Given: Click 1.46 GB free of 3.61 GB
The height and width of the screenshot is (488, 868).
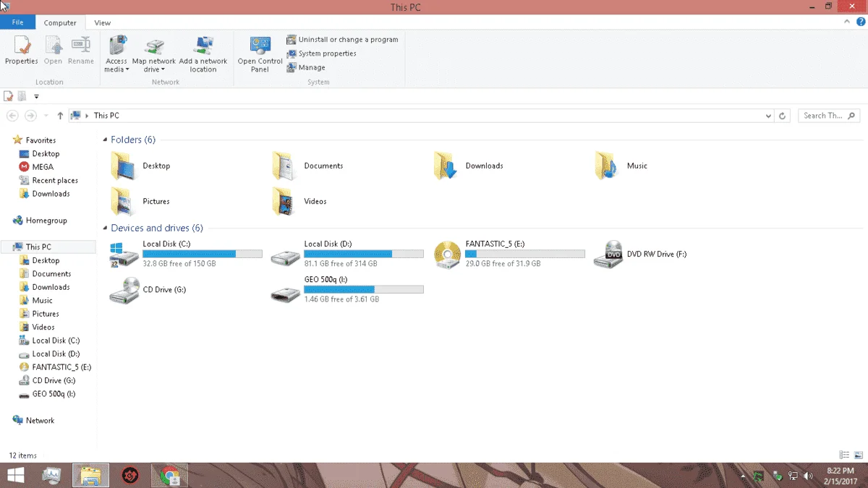Looking at the screenshot, I should pos(341,299).
